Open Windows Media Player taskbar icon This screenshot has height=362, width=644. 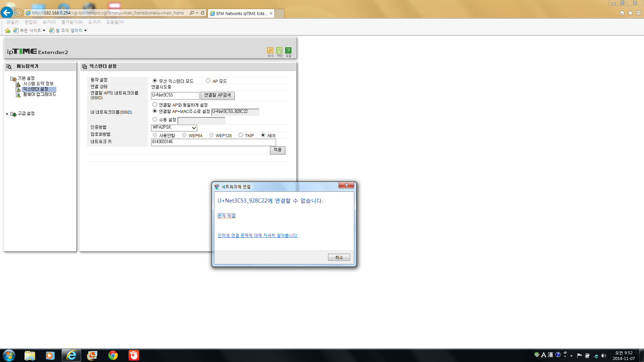coord(50,355)
